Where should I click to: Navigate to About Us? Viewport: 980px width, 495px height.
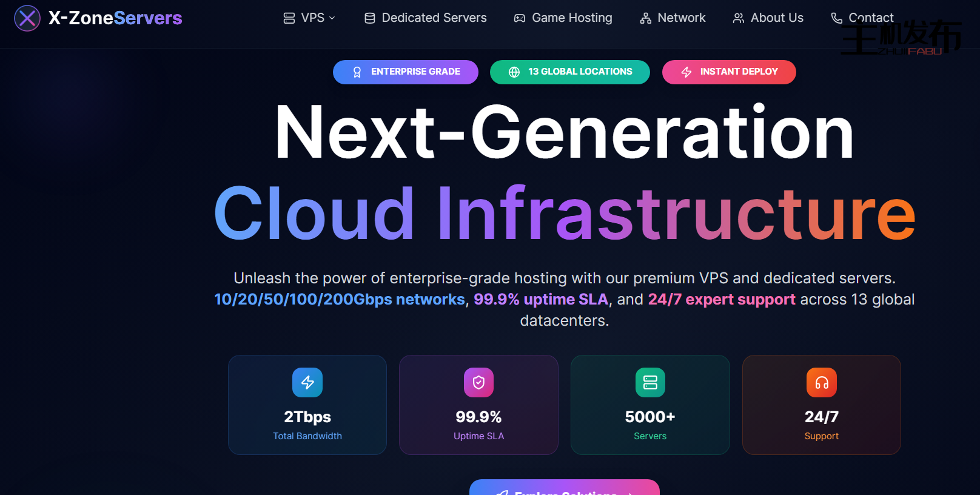click(x=768, y=18)
